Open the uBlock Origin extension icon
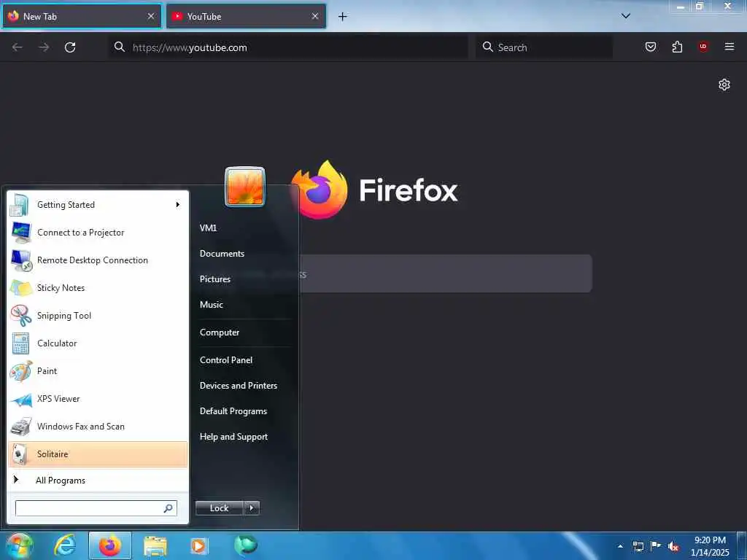747x560 pixels. [703, 47]
